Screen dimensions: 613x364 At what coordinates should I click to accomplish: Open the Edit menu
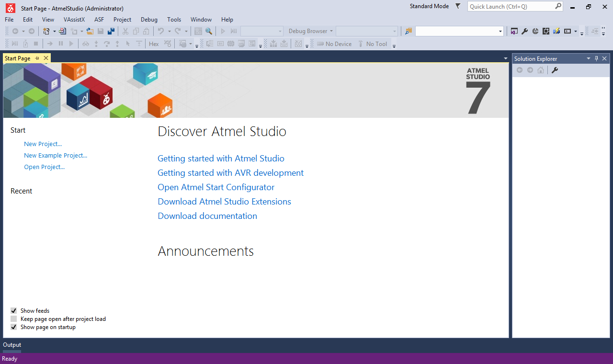point(28,20)
